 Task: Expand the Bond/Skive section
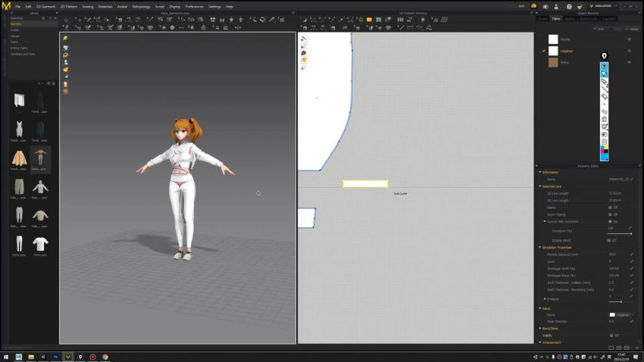coord(540,329)
